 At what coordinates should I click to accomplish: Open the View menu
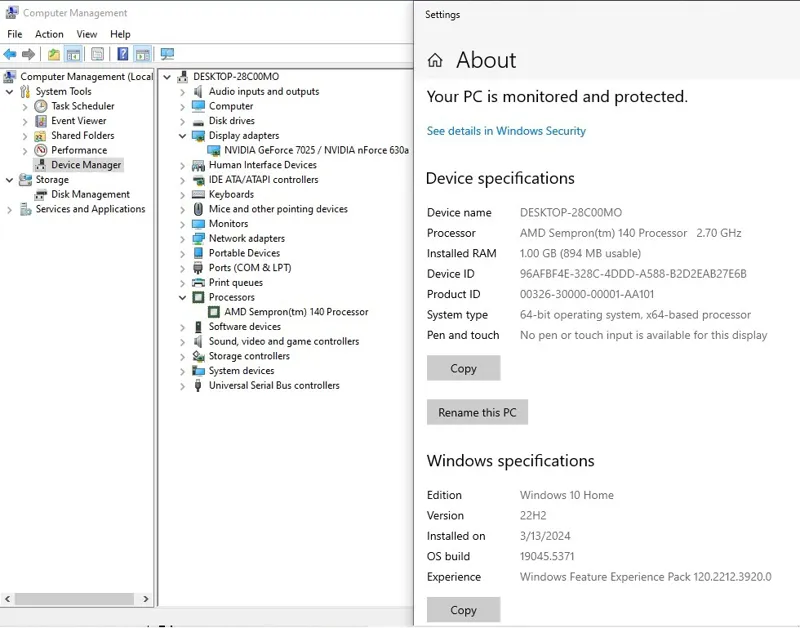pos(87,34)
